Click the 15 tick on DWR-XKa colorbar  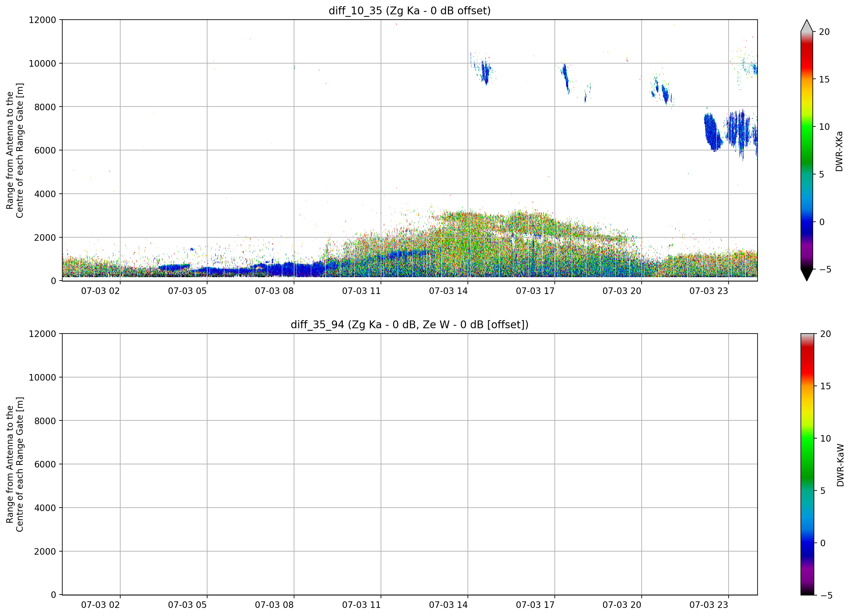[824, 79]
